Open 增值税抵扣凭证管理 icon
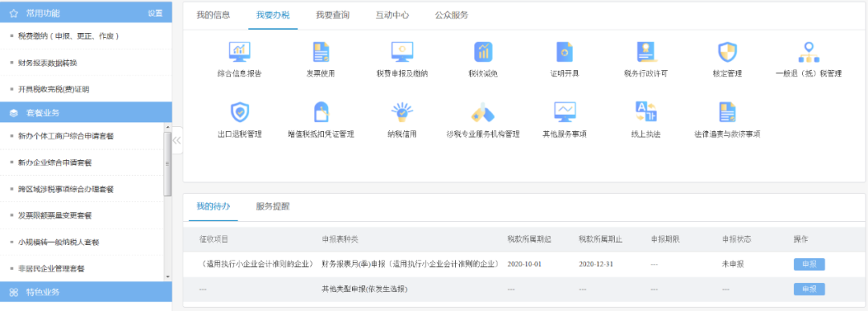868x311 pixels. coord(321,113)
